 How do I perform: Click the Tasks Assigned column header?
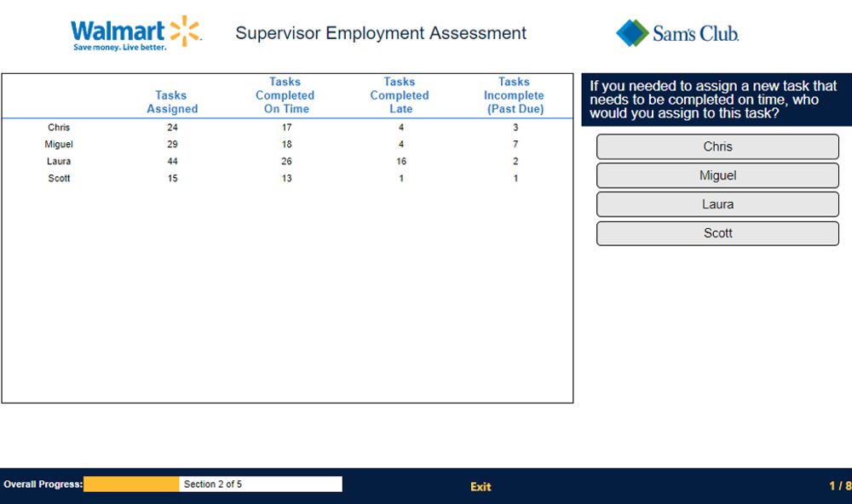[172, 102]
